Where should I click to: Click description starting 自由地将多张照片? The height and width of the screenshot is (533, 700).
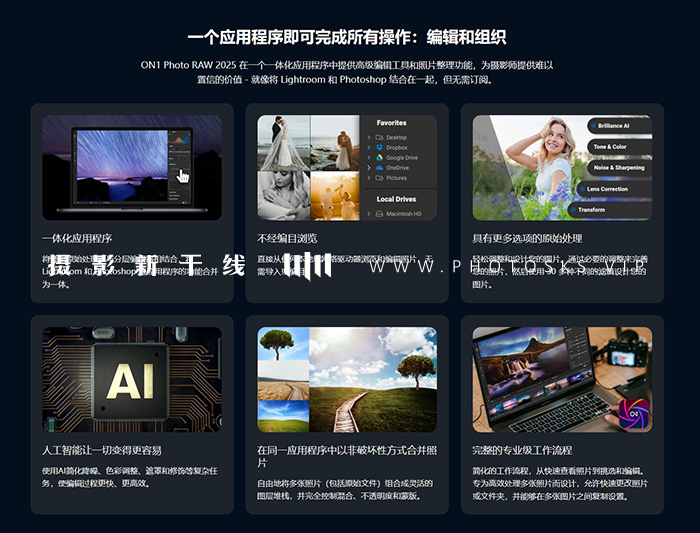[345, 490]
